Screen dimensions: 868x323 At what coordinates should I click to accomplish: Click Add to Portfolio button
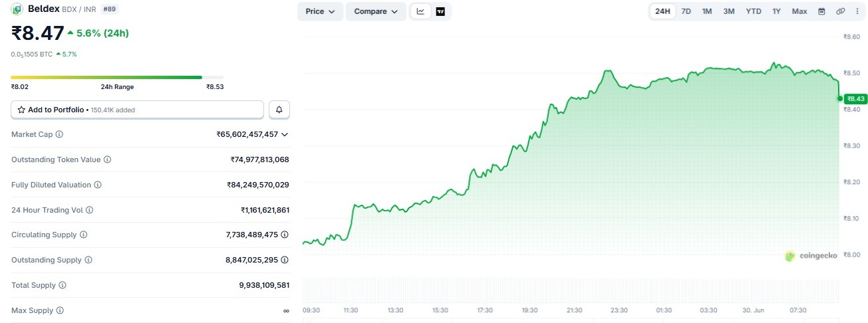(x=138, y=110)
